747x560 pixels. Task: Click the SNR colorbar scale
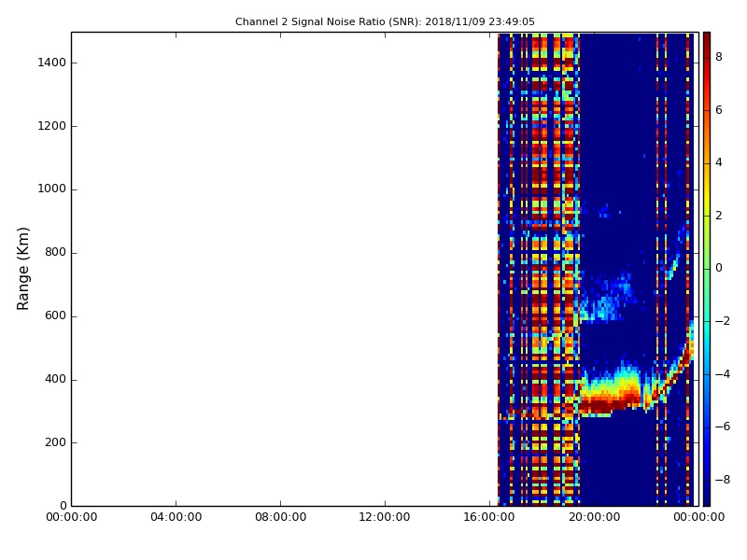(x=707, y=269)
